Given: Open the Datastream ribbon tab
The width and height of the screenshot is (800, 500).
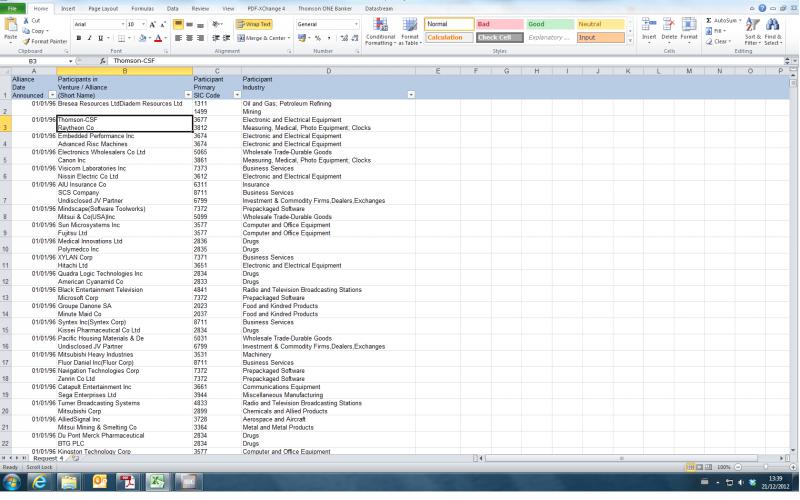Looking at the screenshot, I should point(379,9).
